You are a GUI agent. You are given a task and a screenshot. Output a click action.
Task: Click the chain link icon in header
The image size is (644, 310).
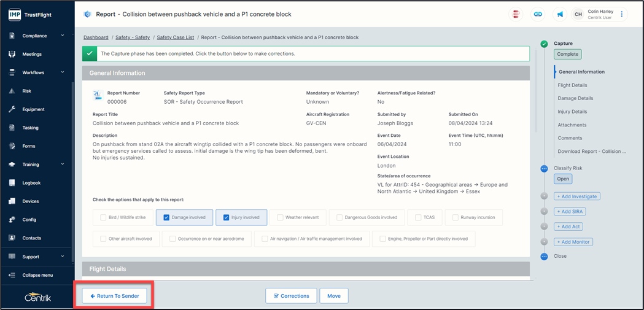[x=538, y=14]
